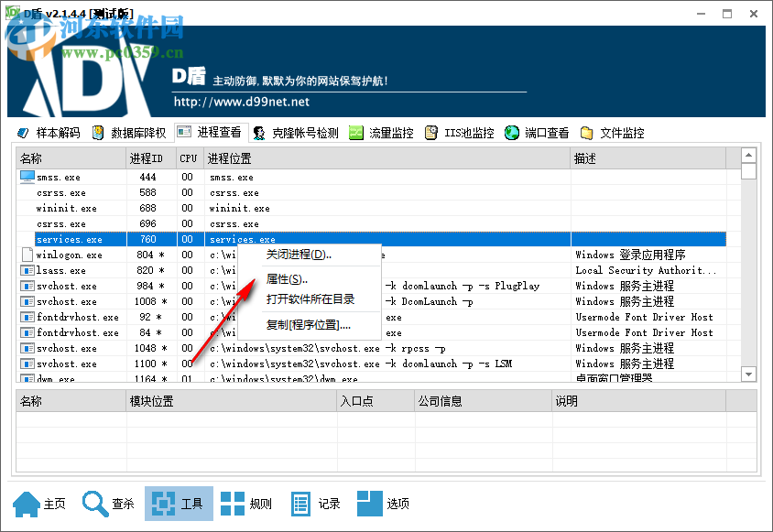The width and height of the screenshot is (773, 532).
Task: Click the winlogon.exe file icon
Action: (27, 255)
